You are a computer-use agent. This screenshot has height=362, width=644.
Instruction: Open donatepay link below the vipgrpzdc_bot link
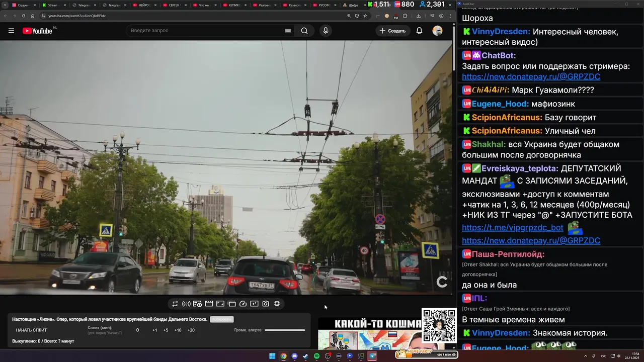[531, 241]
